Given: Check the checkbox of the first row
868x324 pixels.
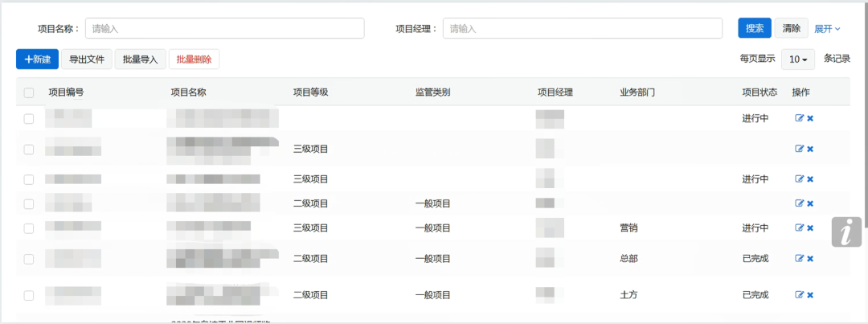Looking at the screenshot, I should pos(29,119).
